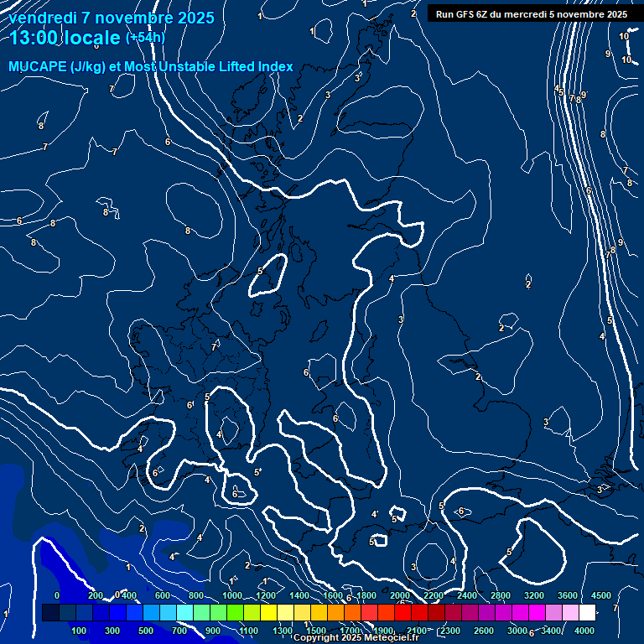Click the '1300' legend value
The width and height of the screenshot is (644, 644).
coord(282,631)
